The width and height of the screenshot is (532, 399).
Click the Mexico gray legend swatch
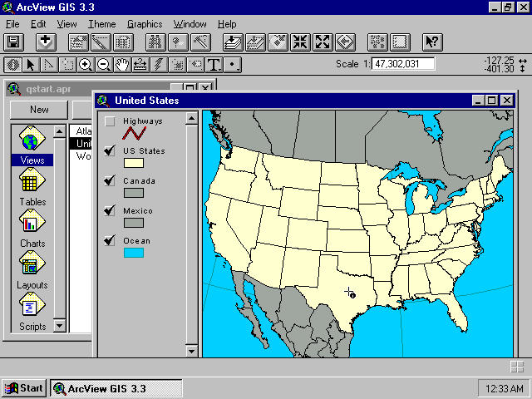pos(134,223)
